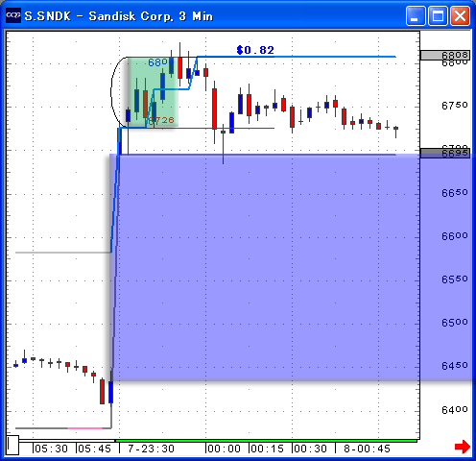Click the 6750 price scale label
476x461 pixels.
pos(455,106)
